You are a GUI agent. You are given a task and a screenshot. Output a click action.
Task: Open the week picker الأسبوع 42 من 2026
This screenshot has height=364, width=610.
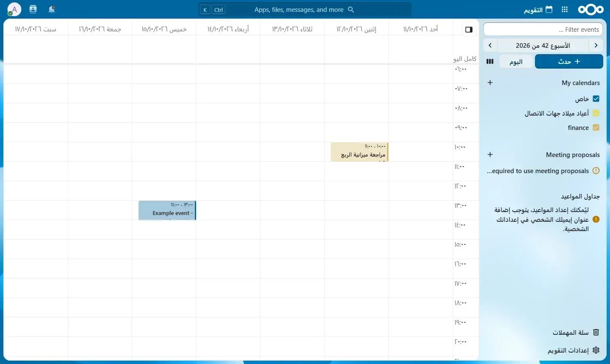point(543,45)
